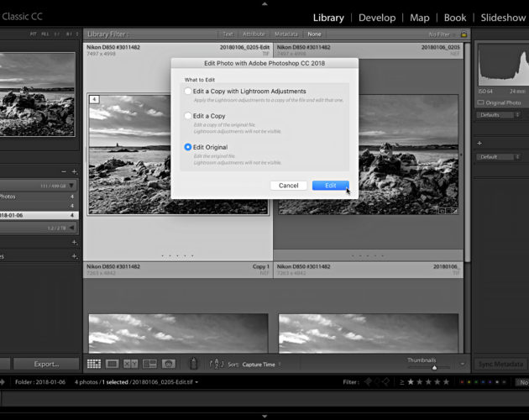The height and width of the screenshot is (420, 529).
Task: Set Navigator zoom to FIT
Action: click(x=33, y=34)
